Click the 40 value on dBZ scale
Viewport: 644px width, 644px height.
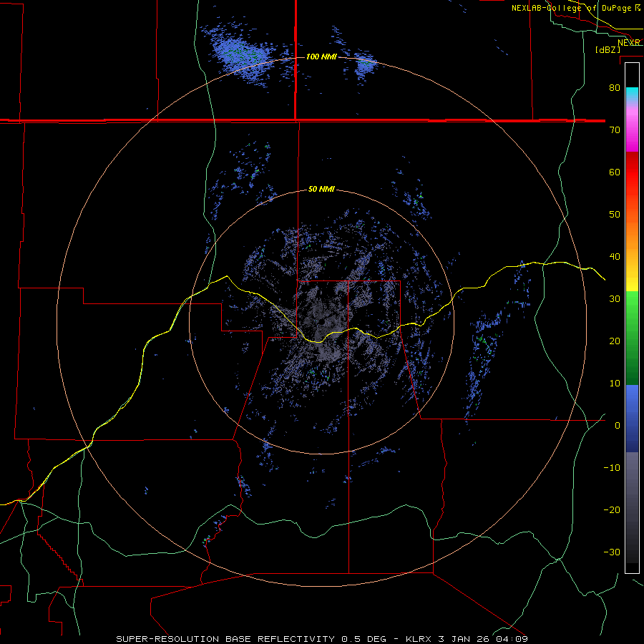pyautogui.click(x=615, y=257)
